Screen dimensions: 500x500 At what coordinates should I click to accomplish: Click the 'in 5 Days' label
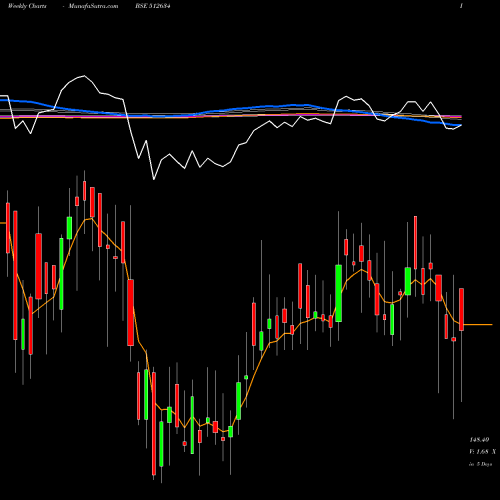point(480,464)
